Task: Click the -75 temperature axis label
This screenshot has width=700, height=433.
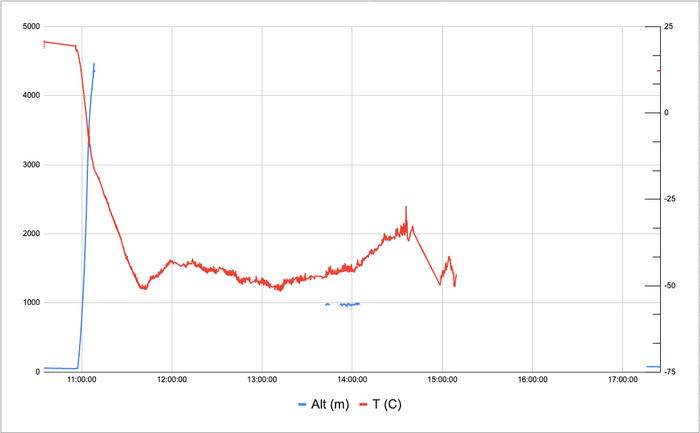Action: (x=670, y=372)
